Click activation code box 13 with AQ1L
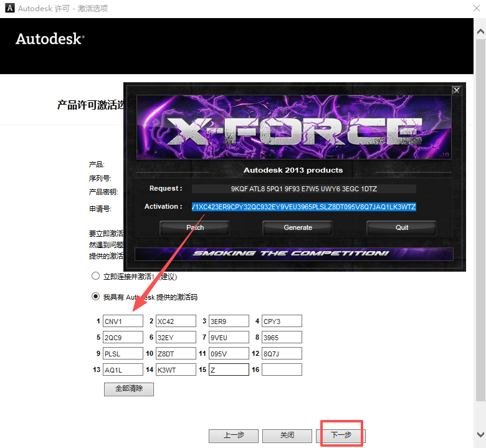This screenshot has width=486, height=448. [123, 370]
